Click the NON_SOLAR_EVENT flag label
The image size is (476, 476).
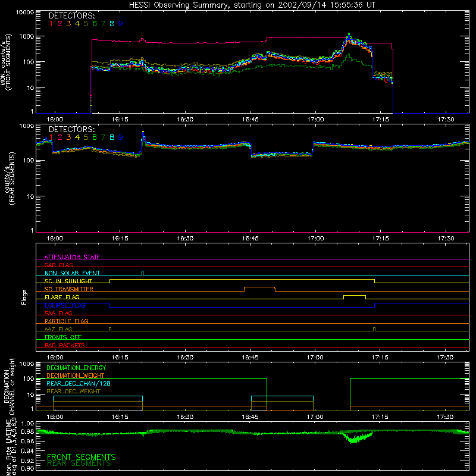click(x=72, y=273)
